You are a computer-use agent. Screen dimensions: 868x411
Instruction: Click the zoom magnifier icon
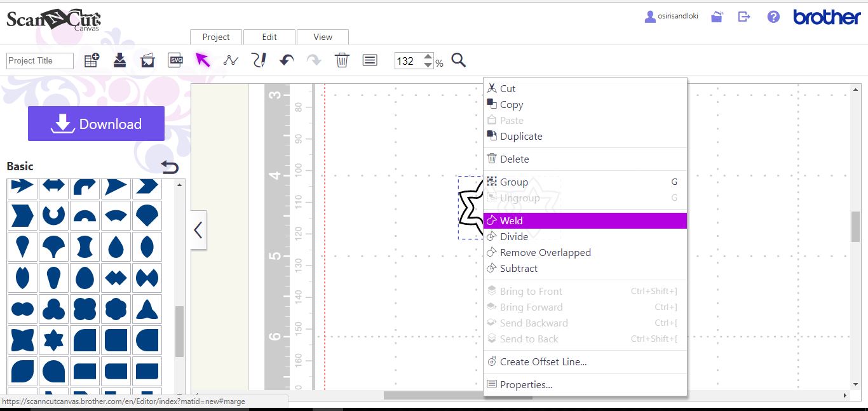tap(458, 60)
